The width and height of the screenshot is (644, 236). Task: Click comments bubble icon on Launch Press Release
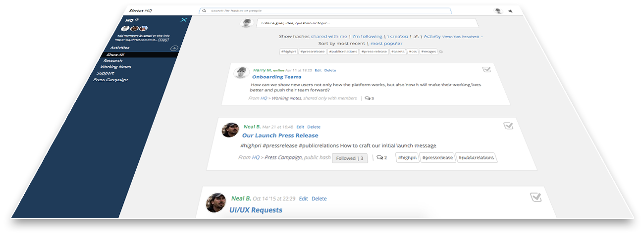(379, 158)
